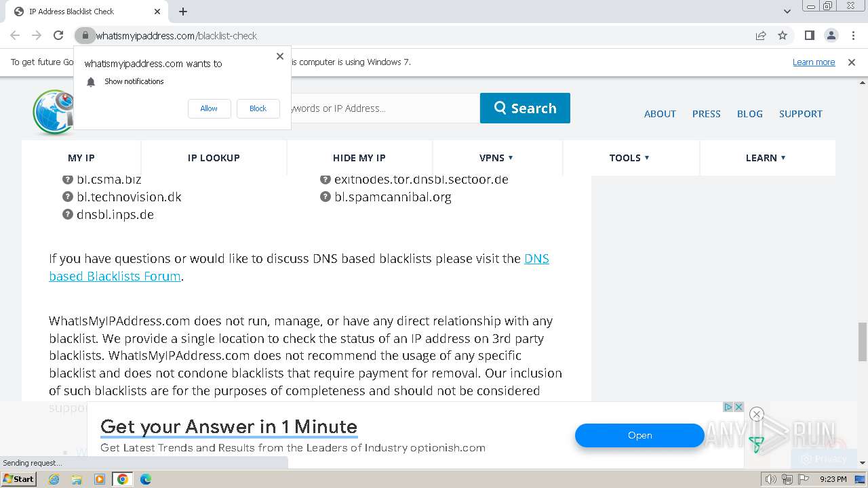
Task: Open Microsoft Edge from the taskbar
Action: (x=145, y=479)
